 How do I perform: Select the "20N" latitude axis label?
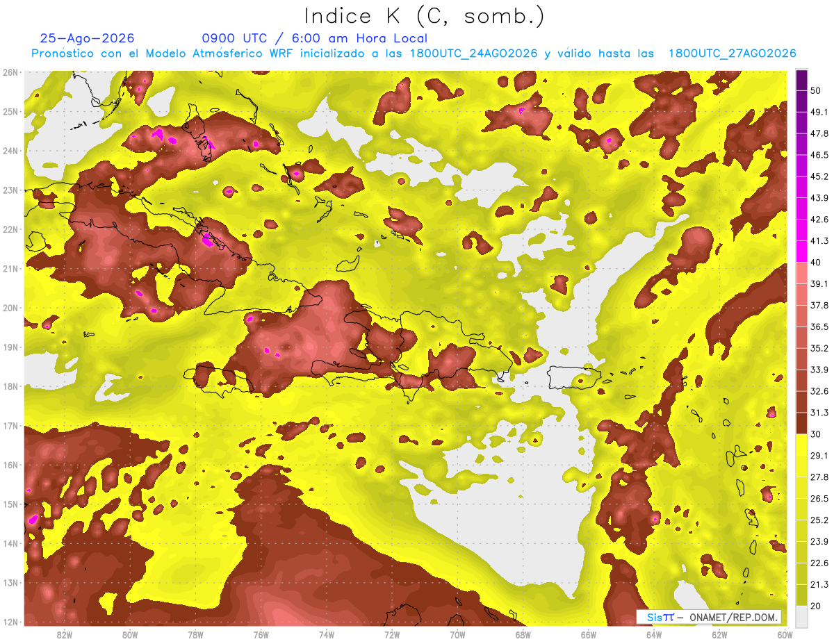click(x=10, y=308)
